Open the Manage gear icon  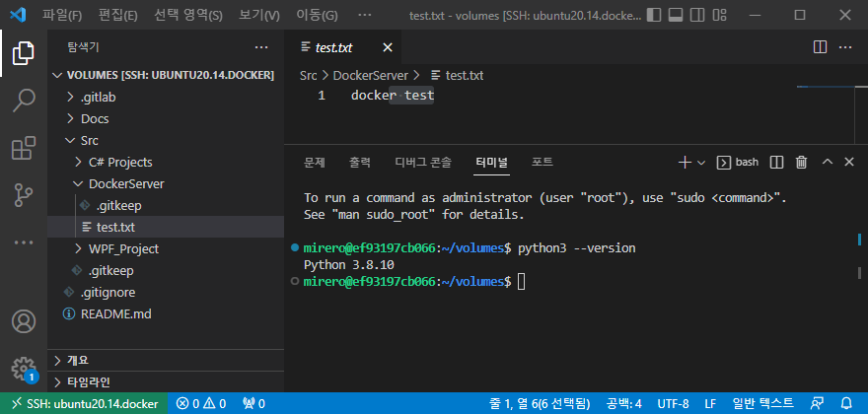coord(24,369)
